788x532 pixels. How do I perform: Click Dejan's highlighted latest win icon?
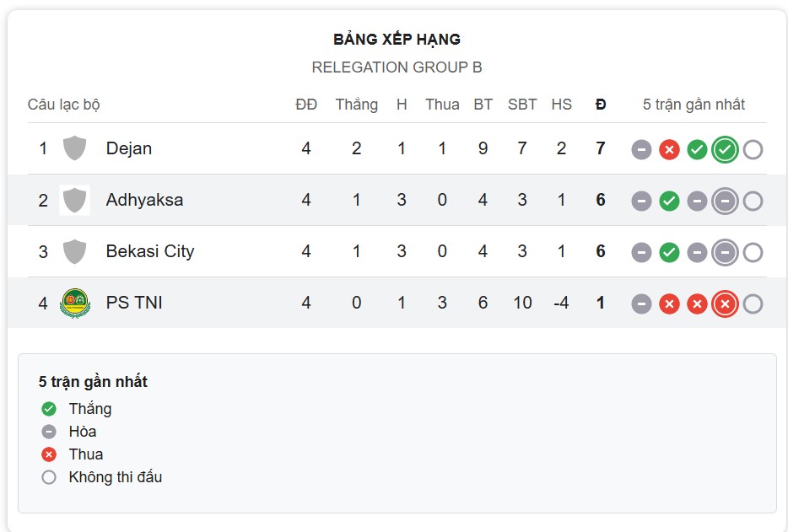[725, 149]
